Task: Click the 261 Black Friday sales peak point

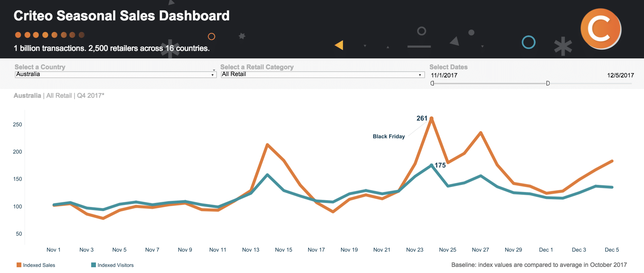Action: point(431,118)
